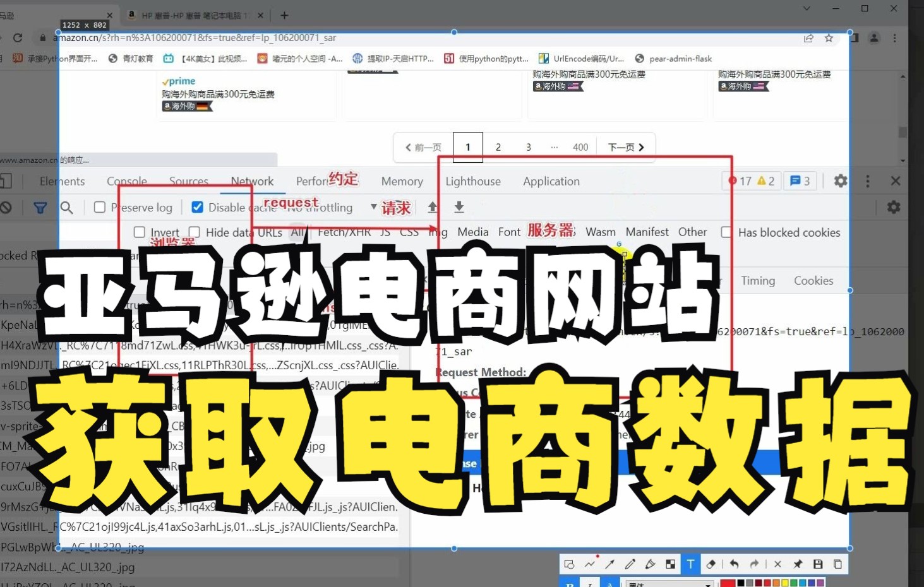Pick the yellow color swatch

click(786, 583)
